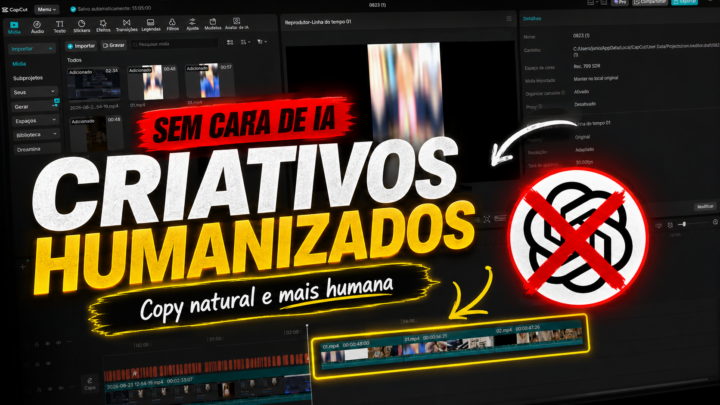Click the auto-save status check icon
The height and width of the screenshot is (405, 720).
[73, 9]
